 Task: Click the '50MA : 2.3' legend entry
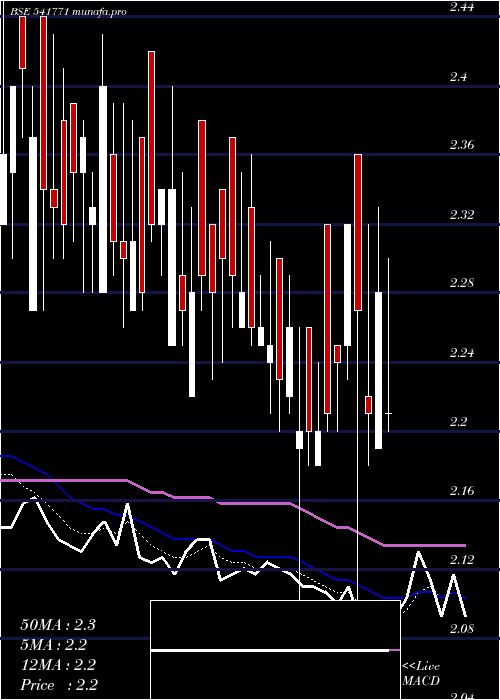tap(58, 625)
